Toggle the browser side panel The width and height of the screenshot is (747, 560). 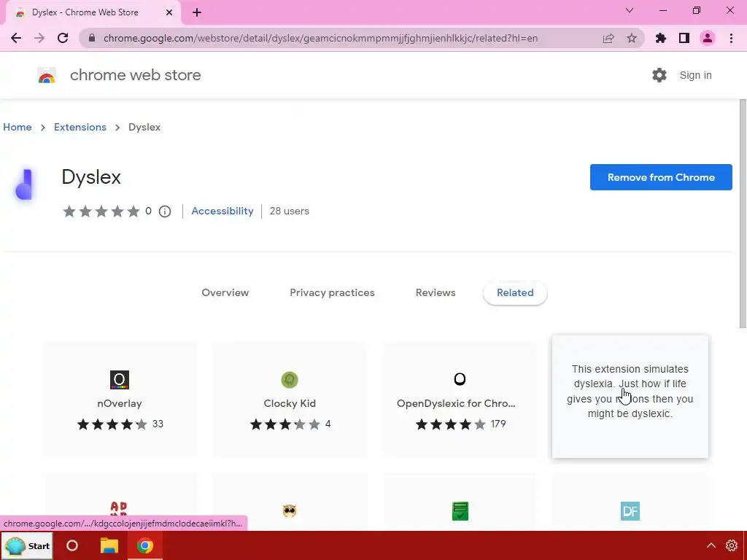(684, 38)
